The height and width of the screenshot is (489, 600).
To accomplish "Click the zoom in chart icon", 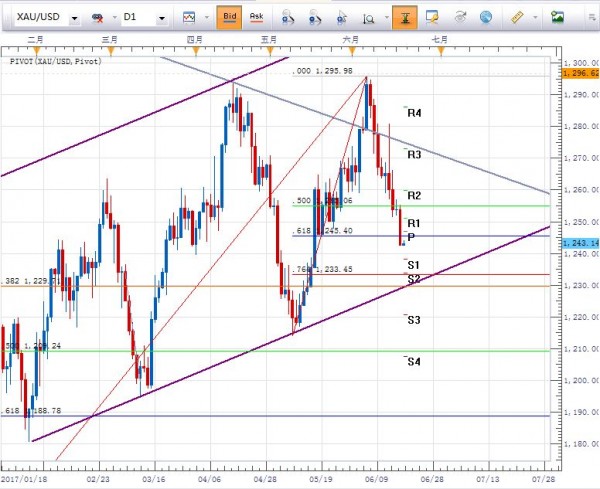I will pos(287,17).
